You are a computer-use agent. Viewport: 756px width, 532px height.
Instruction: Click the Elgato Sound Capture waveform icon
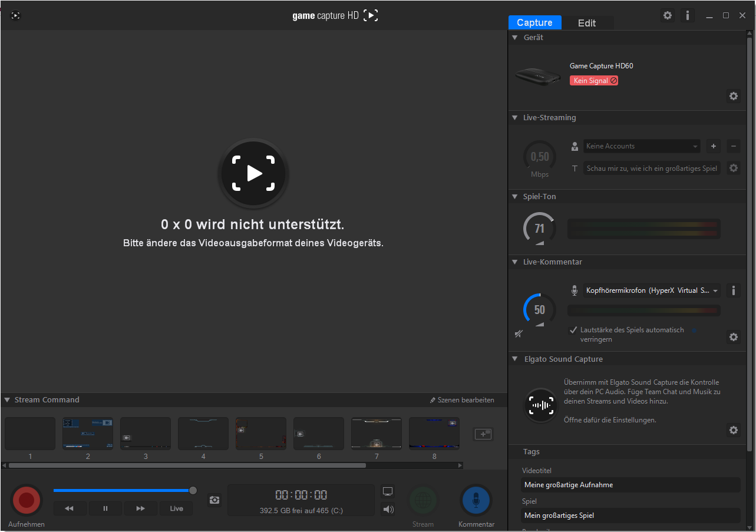click(540, 405)
